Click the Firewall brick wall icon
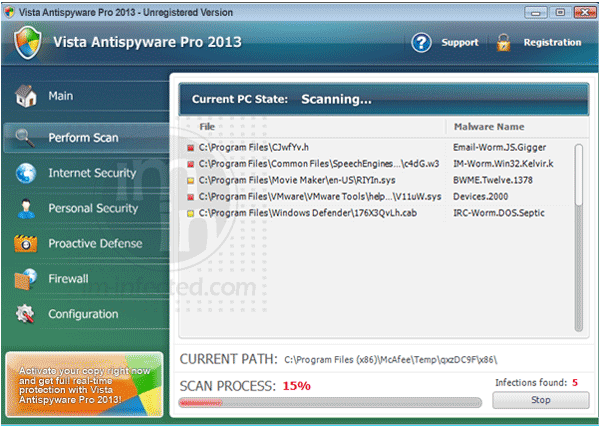The image size is (600, 429). [26, 279]
